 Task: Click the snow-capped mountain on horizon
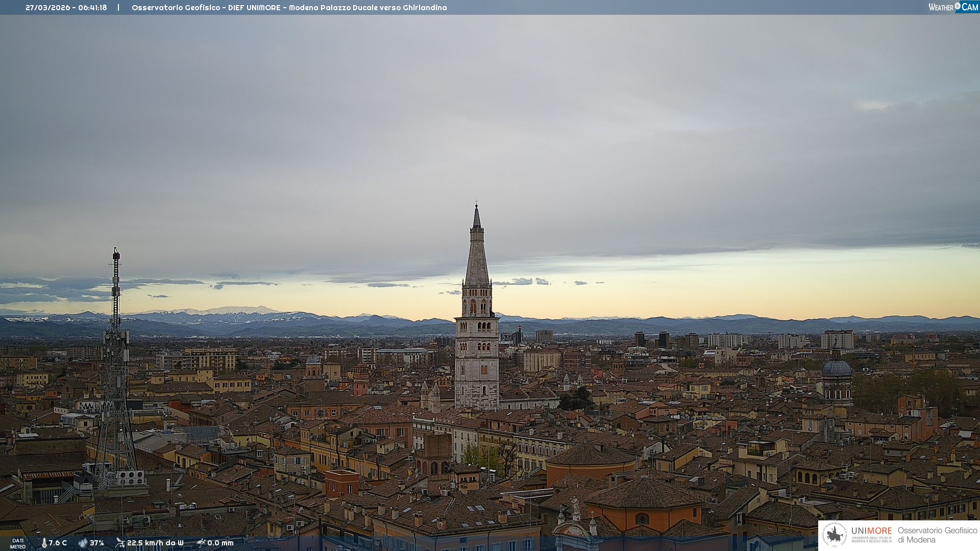[230, 311]
